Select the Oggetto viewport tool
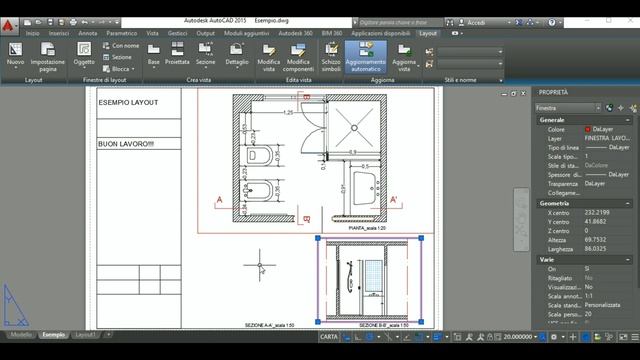This screenshot has height=360, width=640. pos(84,54)
